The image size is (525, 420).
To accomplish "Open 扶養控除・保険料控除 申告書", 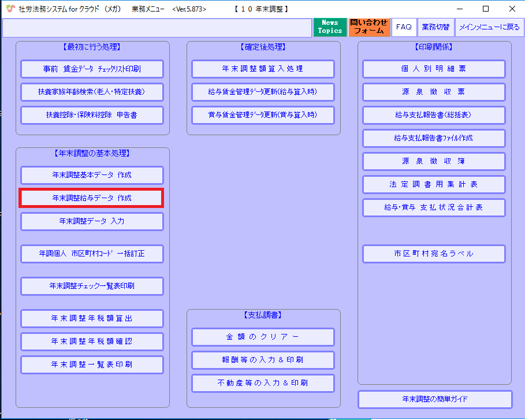I will coord(92,115).
